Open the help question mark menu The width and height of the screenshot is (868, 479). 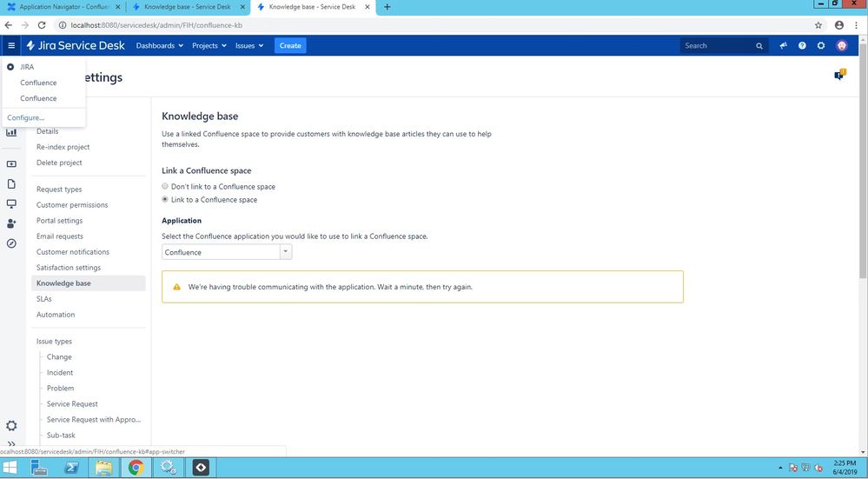pos(802,45)
